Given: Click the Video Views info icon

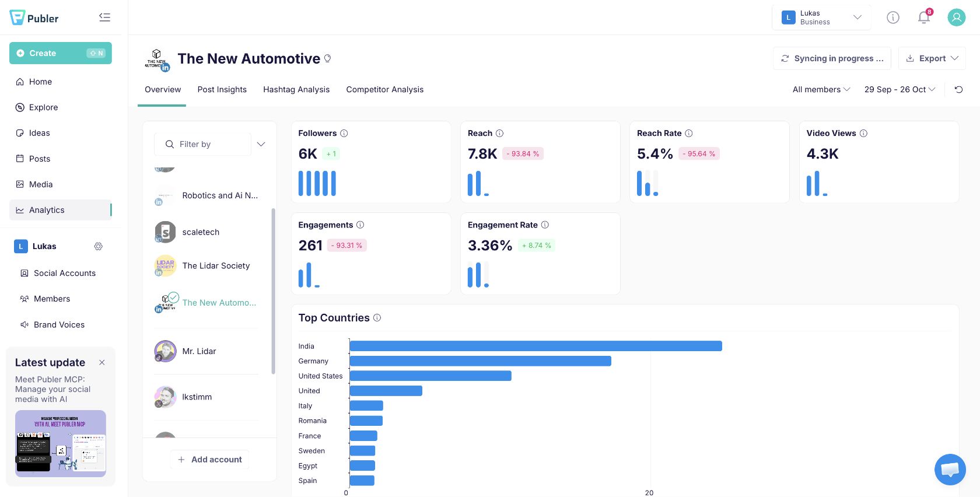Looking at the screenshot, I should point(863,133).
